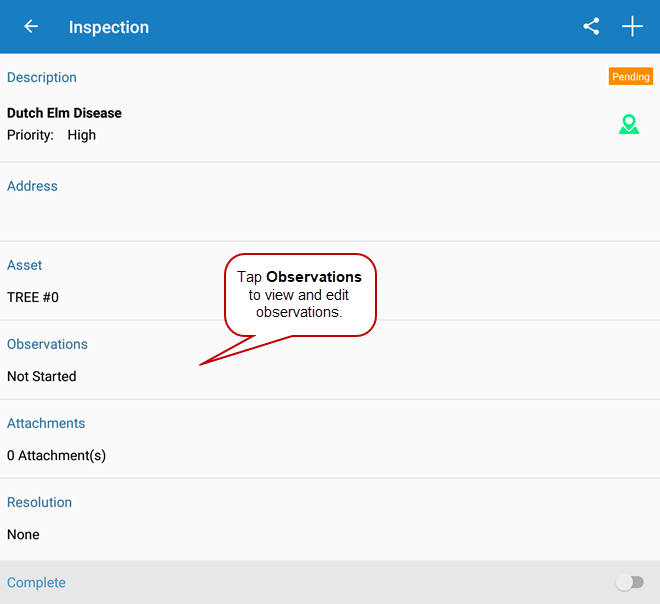Viewport: 660px width, 604px height.
Task: Open the green map location icon
Action: 628,124
